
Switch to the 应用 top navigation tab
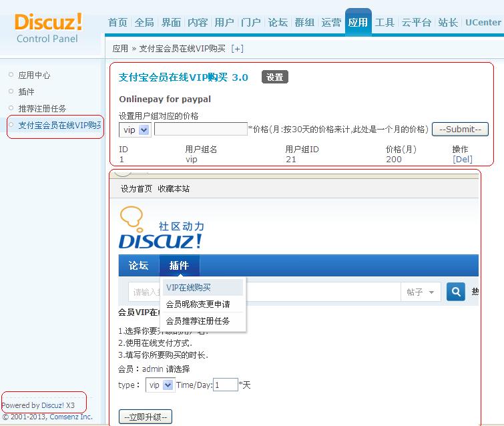point(358,23)
